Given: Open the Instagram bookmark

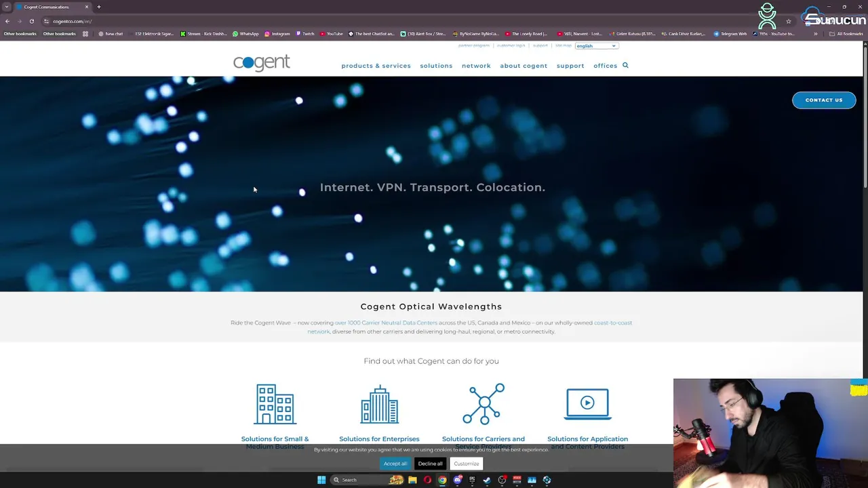Looking at the screenshot, I should [277, 34].
